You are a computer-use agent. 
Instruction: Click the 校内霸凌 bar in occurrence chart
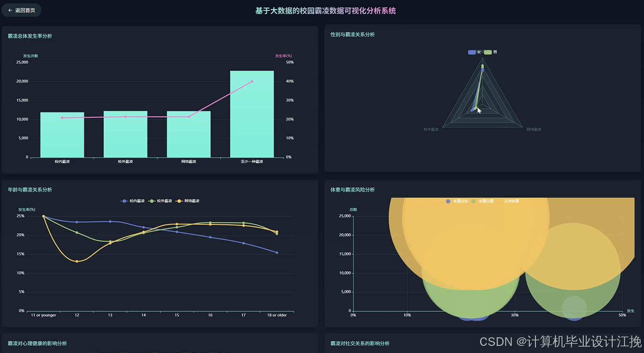(62, 135)
